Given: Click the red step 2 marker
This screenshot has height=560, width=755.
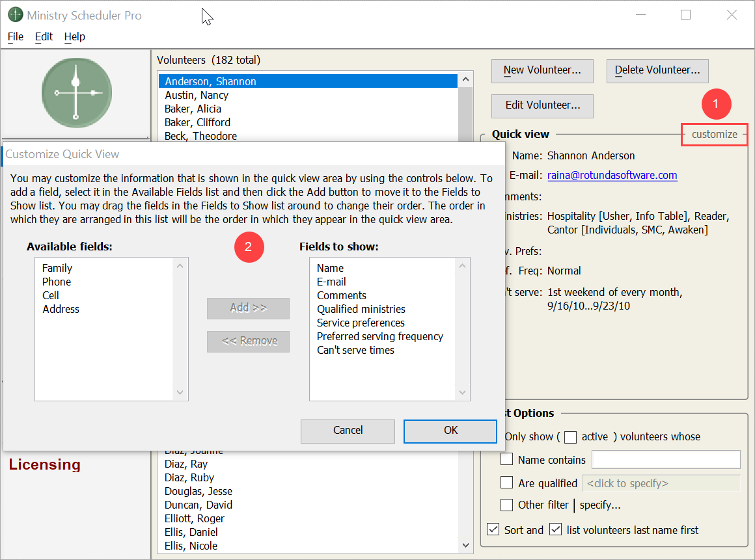Looking at the screenshot, I should point(248,247).
